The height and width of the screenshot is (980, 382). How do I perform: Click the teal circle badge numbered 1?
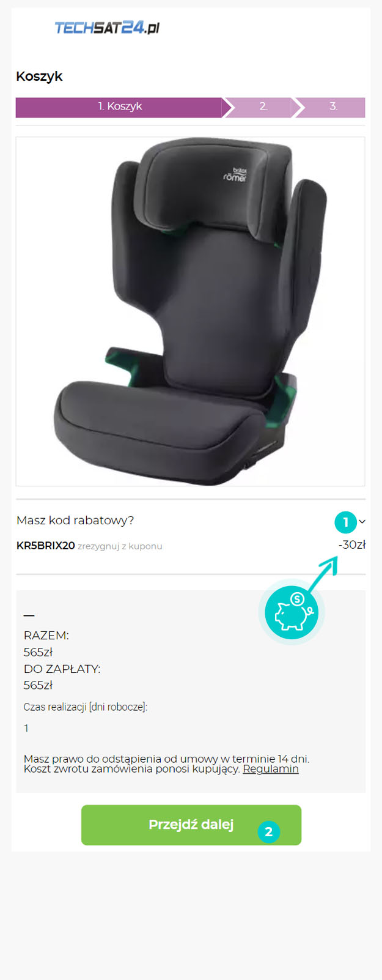(x=345, y=522)
